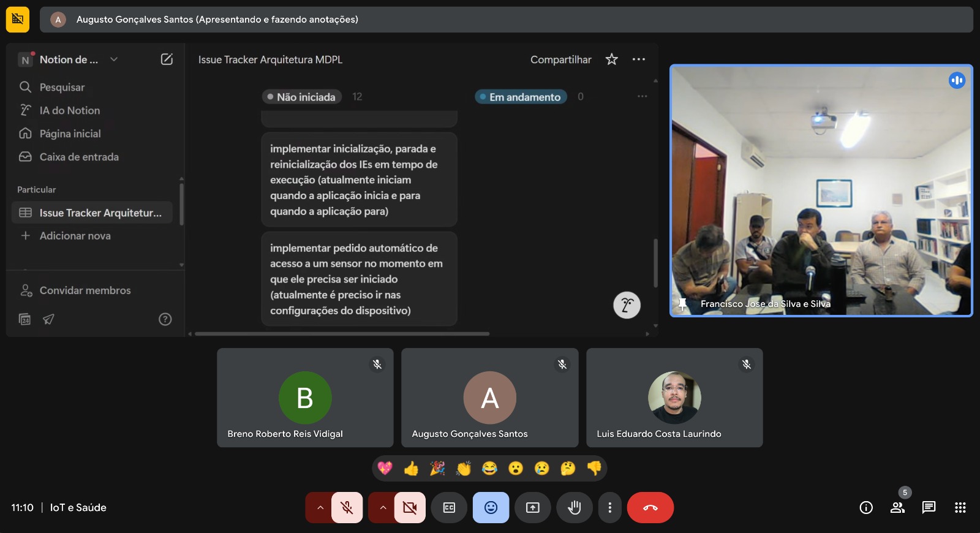Click the Não iniciada status label
This screenshot has height=533, width=980.
click(301, 97)
